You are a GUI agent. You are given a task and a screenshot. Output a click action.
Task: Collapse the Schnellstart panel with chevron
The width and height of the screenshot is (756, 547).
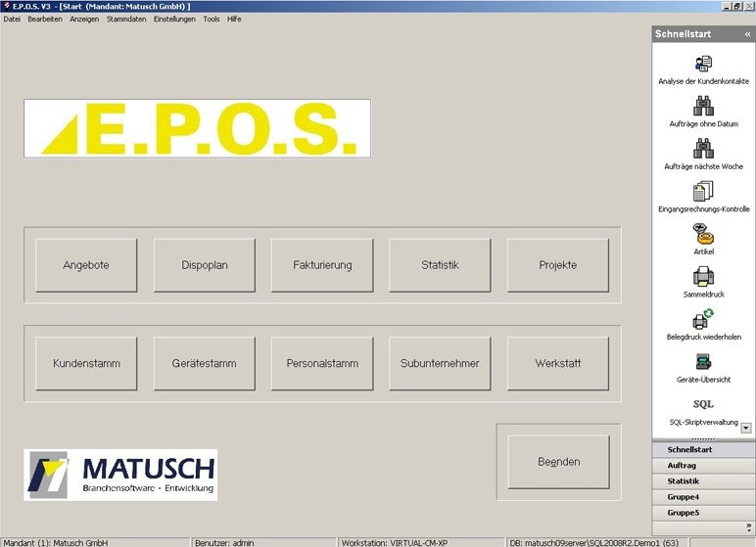point(747,34)
